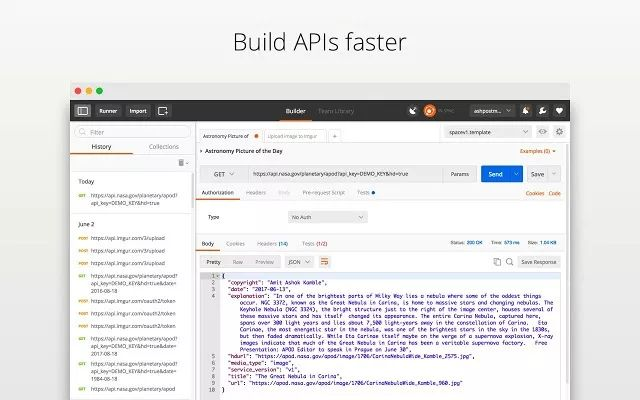Open the wrench settings menu

[x=542, y=111]
